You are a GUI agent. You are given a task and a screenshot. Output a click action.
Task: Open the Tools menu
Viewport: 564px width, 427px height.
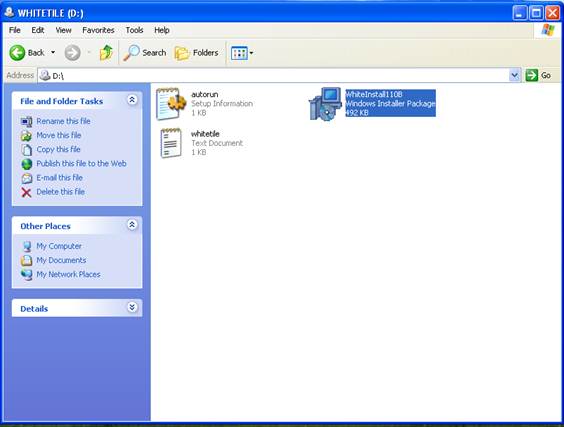(x=134, y=30)
